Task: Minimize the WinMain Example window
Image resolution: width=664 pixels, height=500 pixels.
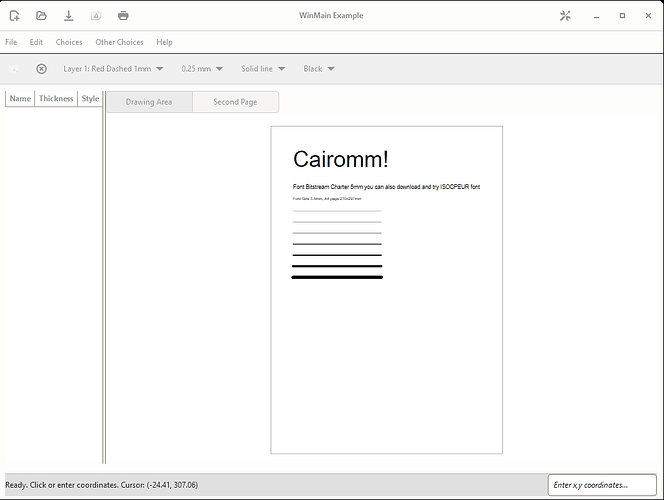Action: 596,16
